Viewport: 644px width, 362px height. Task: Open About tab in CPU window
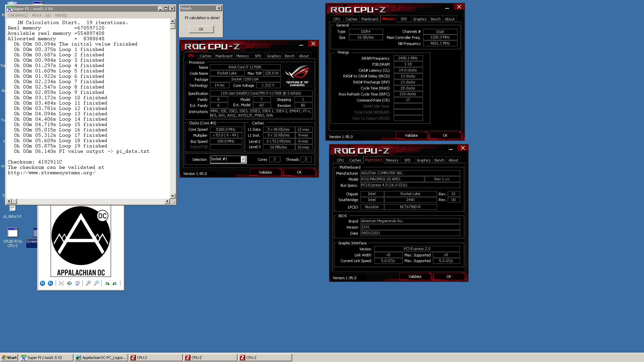tap(304, 56)
